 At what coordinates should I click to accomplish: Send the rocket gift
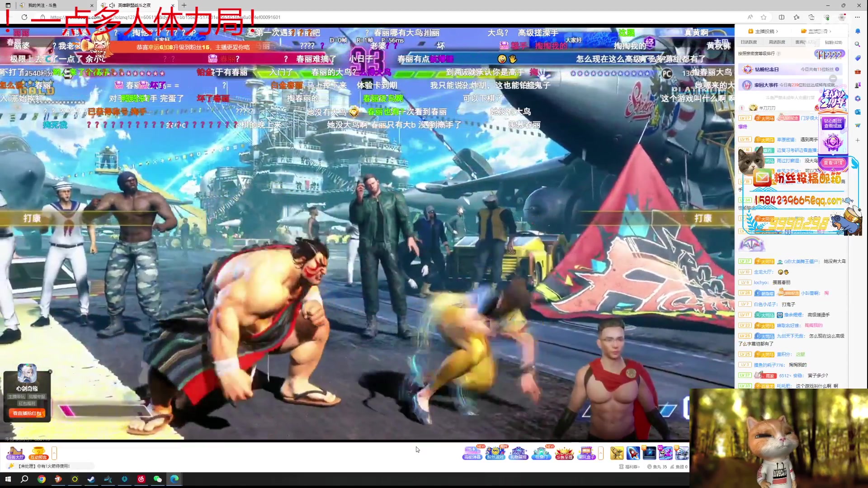(x=633, y=453)
